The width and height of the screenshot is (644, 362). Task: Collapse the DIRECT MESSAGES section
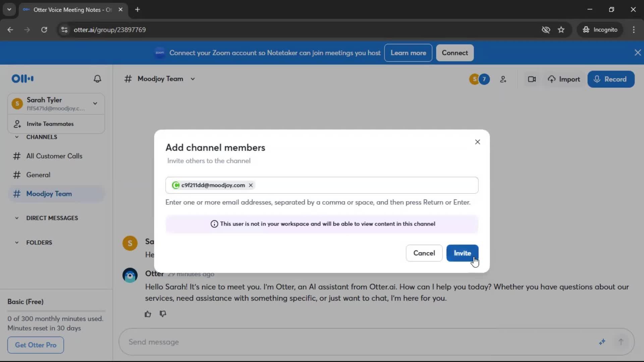[x=17, y=218]
